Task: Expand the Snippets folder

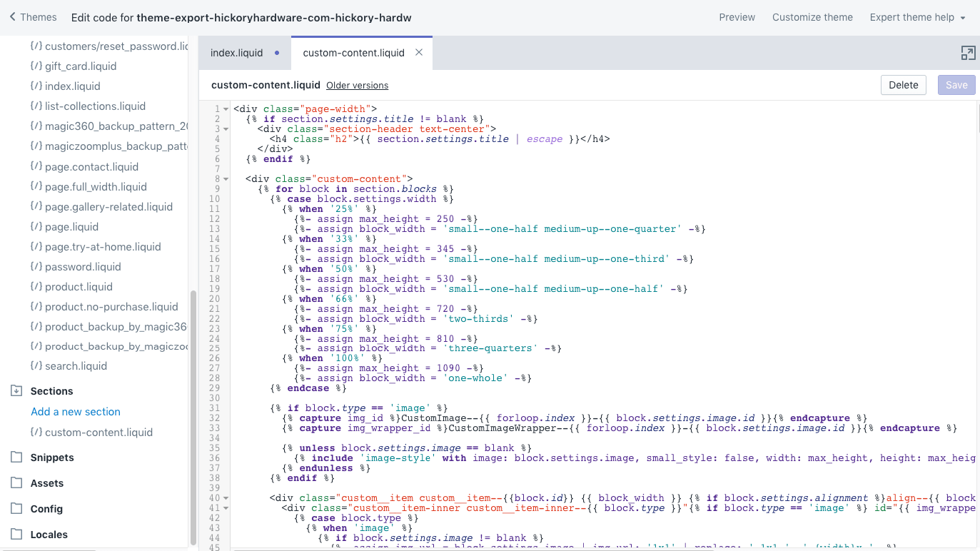Action: coord(52,458)
